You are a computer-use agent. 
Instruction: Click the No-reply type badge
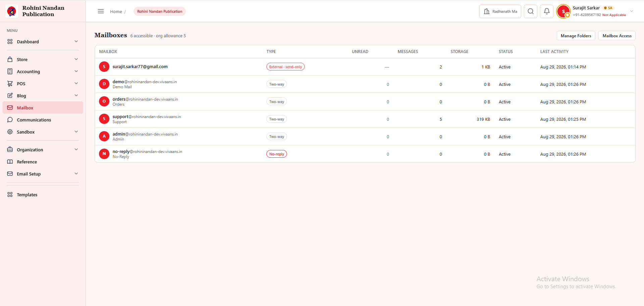[x=277, y=154]
